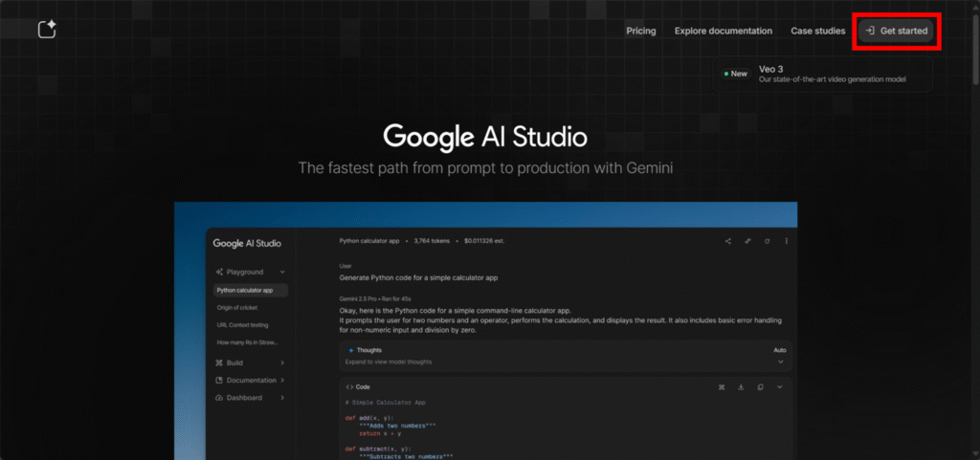The width and height of the screenshot is (980, 460).
Task: Click the Build icon in preview sidebar
Action: pyautogui.click(x=219, y=362)
